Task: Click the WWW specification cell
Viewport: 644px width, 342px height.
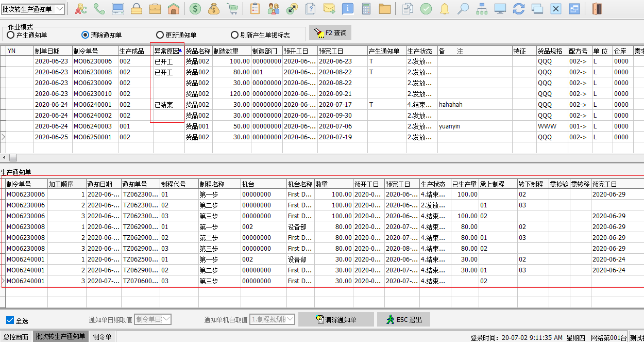Action: pyautogui.click(x=552, y=126)
